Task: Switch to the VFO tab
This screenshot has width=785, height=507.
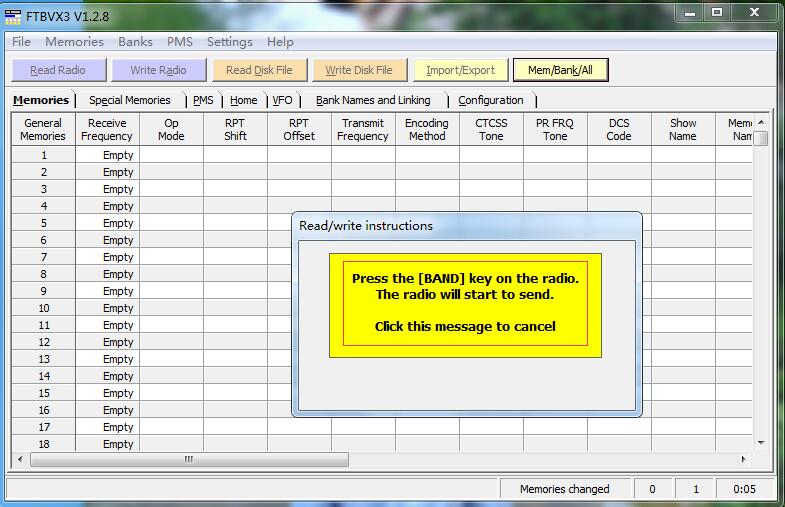Action: pos(283,100)
